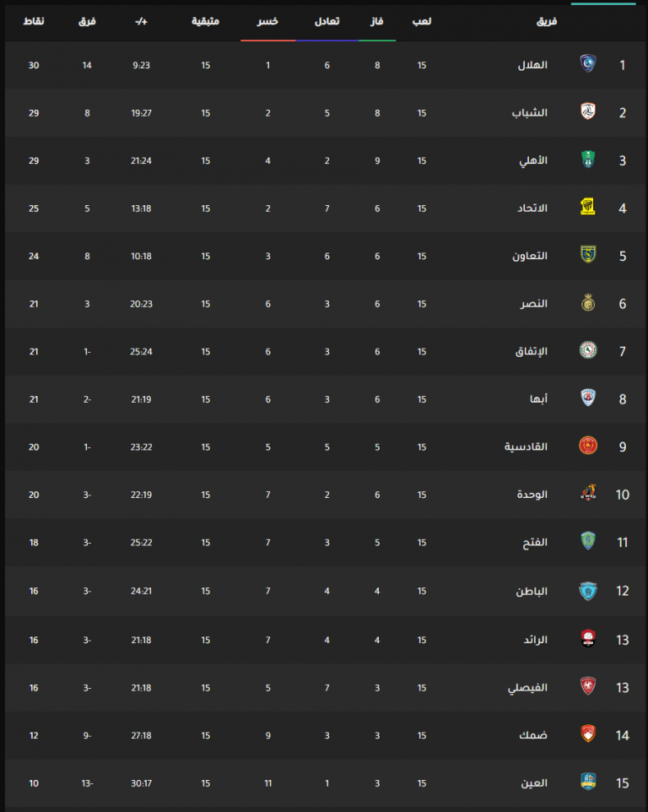The image size is (648, 812).
Task: Open team name الهلال
Action: click(x=532, y=65)
